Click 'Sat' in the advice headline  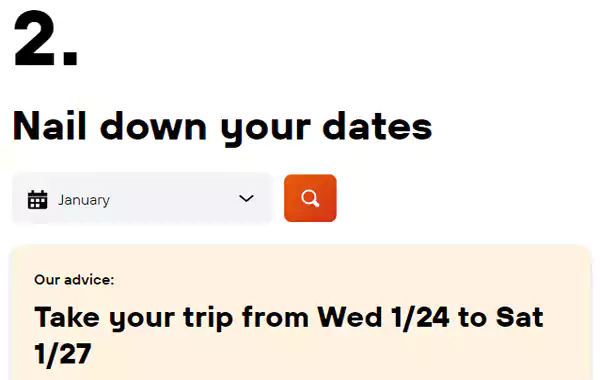click(519, 317)
